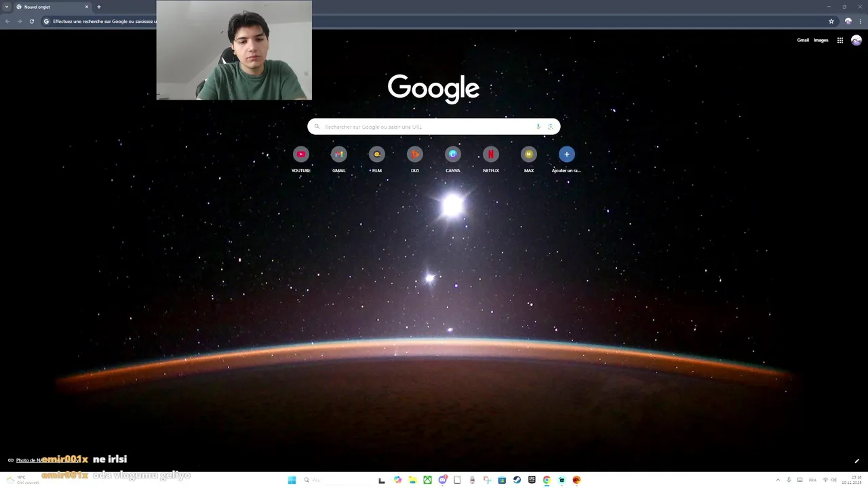Select the Nouvel onglet tab
The height and width of the screenshot is (488, 868).
[53, 7]
